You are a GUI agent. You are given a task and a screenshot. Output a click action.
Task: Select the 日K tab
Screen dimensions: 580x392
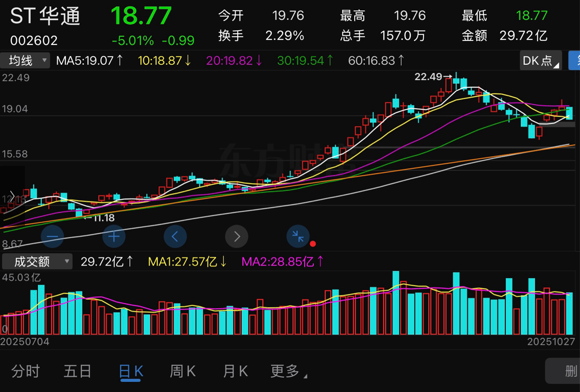tap(131, 371)
